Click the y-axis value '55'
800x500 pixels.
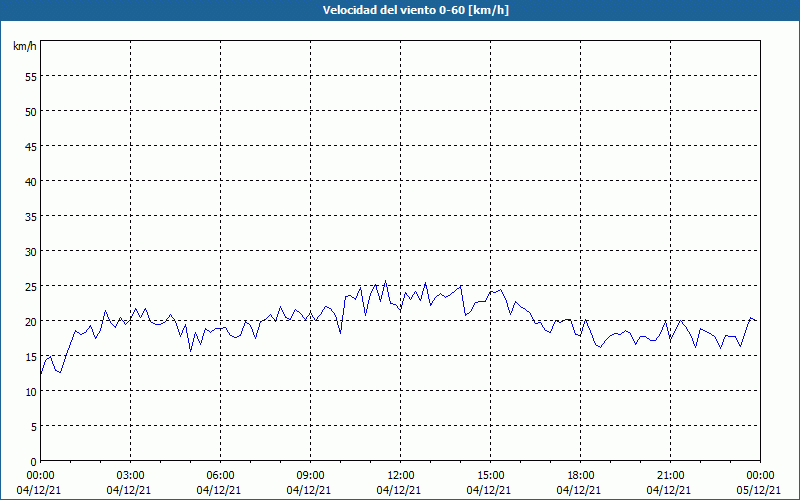pos(31,76)
